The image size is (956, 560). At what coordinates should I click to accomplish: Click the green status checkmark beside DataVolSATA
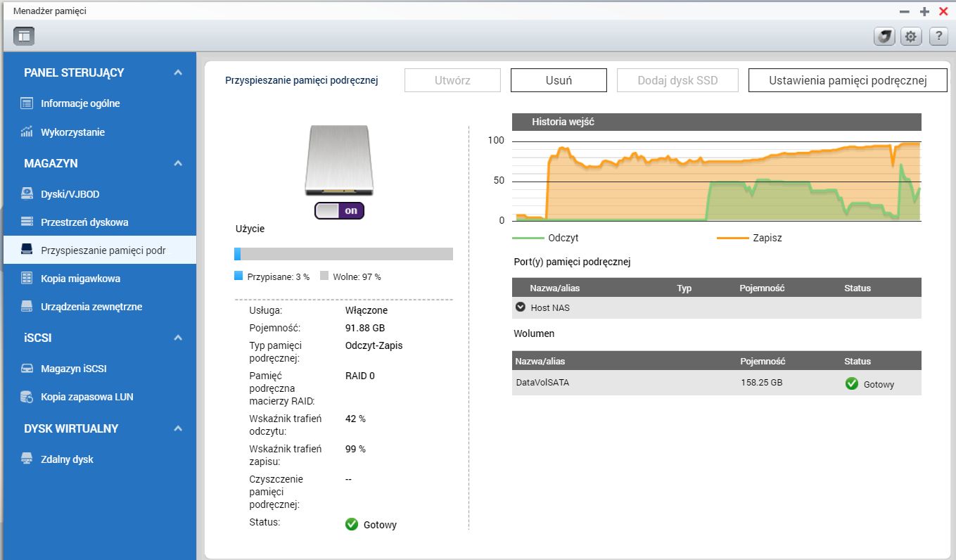[852, 383]
